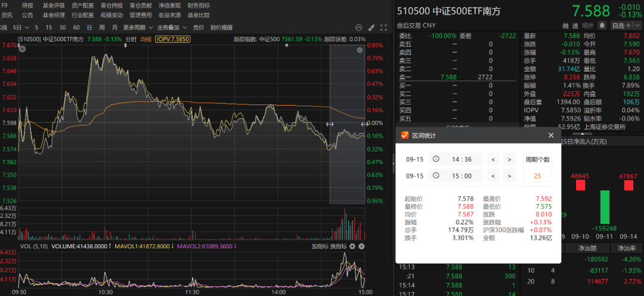The image size is (644, 296).
Task: Open 重仓贡献 holdings contribution menu
Action: click(141, 6)
